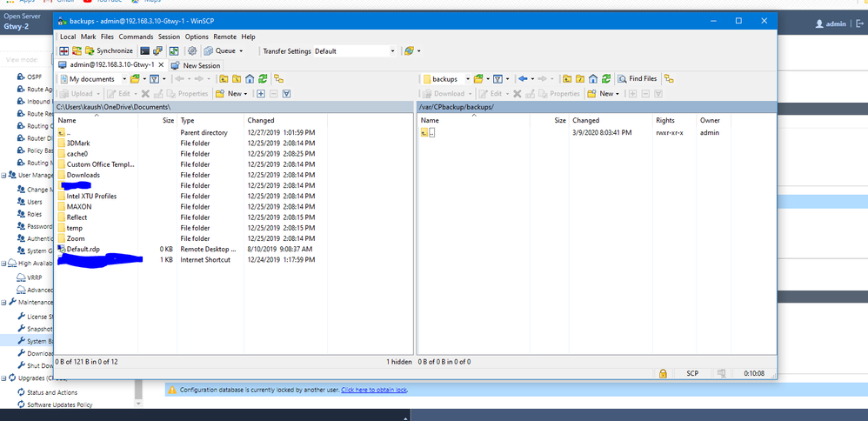The image size is (868, 421).
Task: Open the Local menu
Action: click(x=68, y=37)
